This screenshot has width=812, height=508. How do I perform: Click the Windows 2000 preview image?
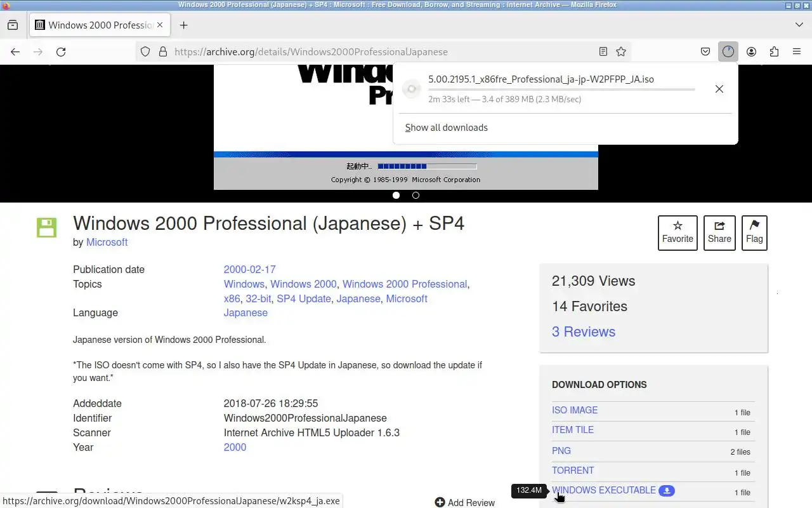click(304, 127)
